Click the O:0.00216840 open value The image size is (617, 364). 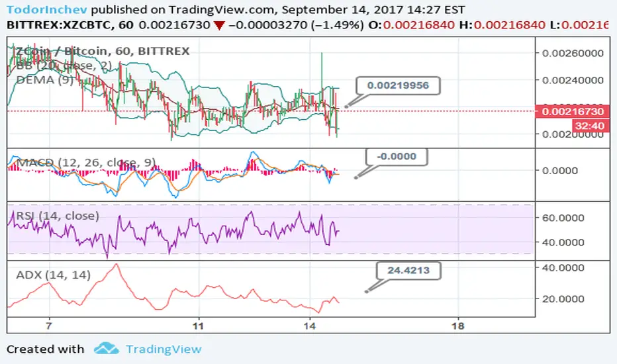coord(412,24)
